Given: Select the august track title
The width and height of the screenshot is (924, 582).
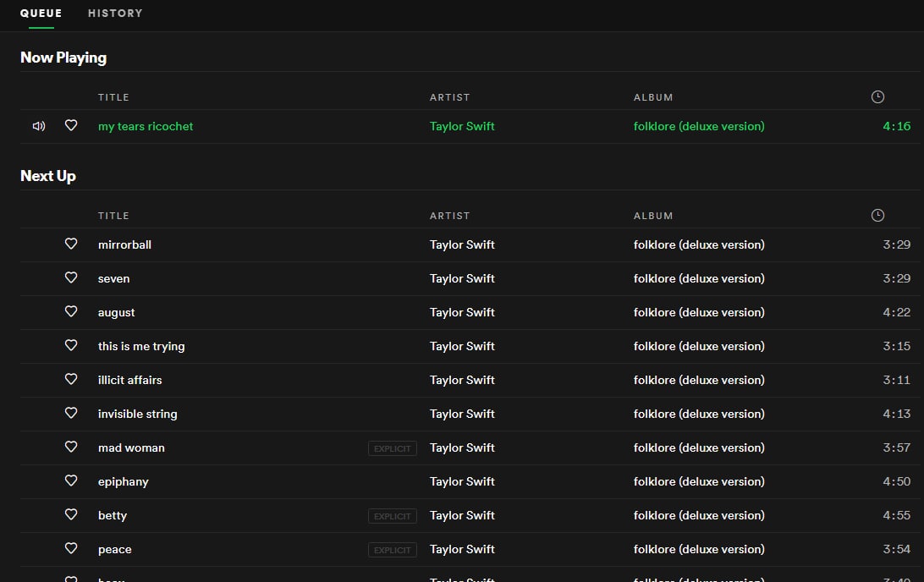Looking at the screenshot, I should pos(116,313).
